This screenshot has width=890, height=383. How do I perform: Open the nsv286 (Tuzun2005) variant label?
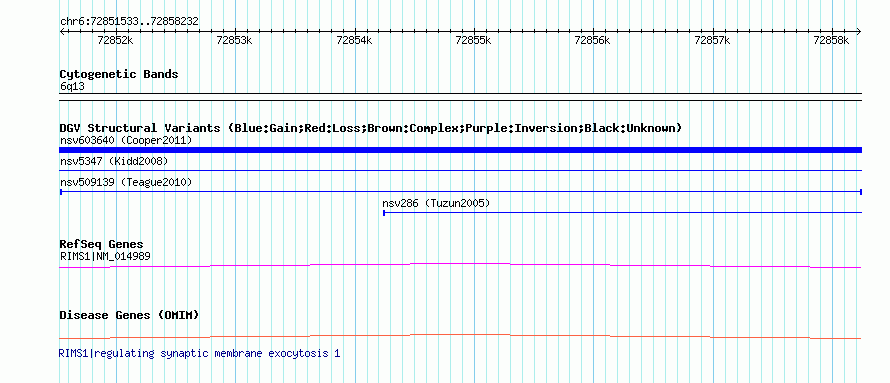[436, 203]
